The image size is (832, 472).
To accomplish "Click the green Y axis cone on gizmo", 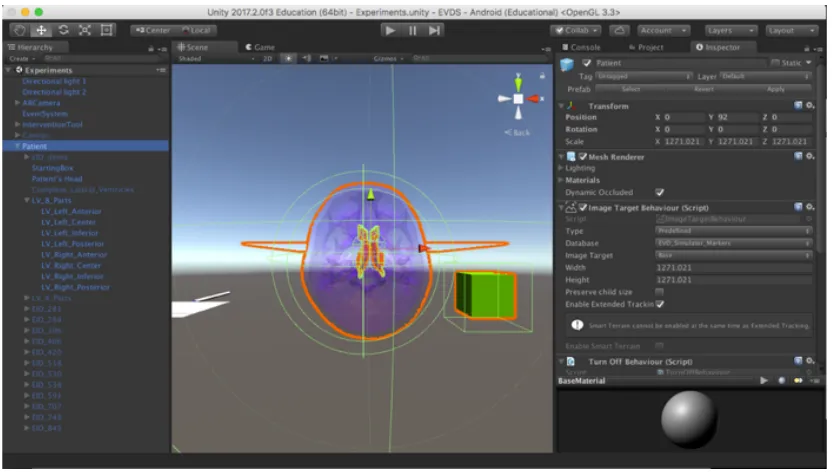I will tap(518, 83).
